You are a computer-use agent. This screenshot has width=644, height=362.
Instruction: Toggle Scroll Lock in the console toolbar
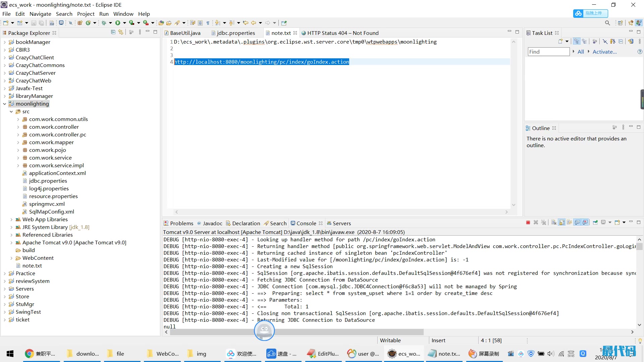(562, 223)
